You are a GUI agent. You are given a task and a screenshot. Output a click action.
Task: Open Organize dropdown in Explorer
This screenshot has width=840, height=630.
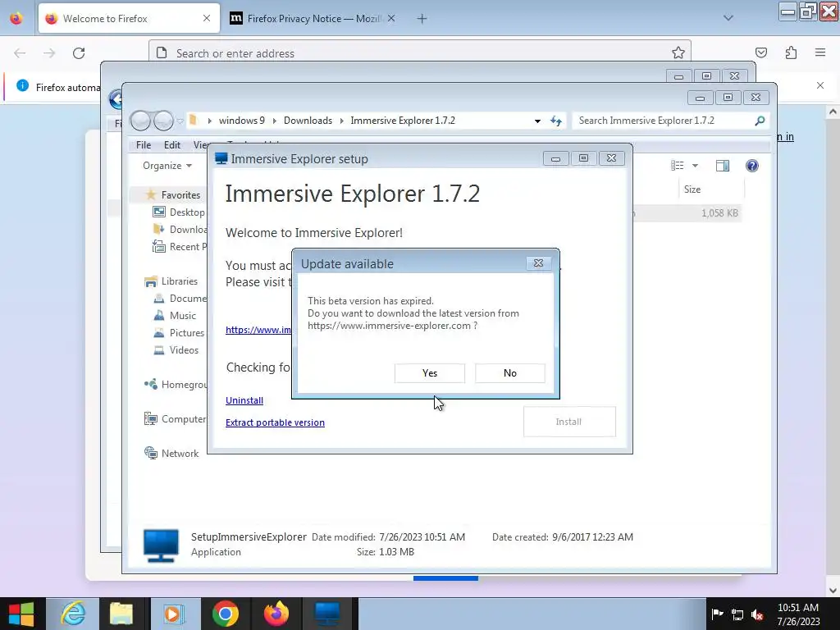click(x=167, y=166)
